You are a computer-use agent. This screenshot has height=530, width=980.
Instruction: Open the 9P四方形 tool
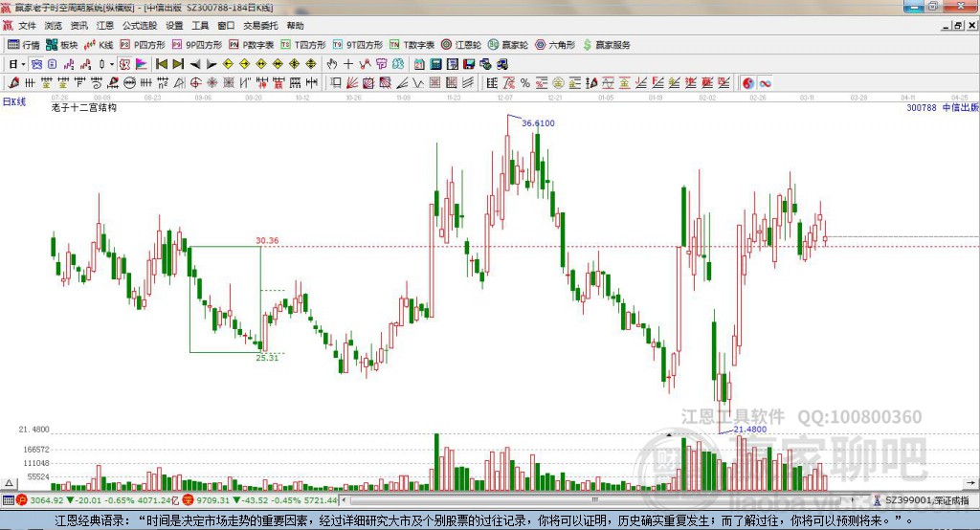[197, 44]
